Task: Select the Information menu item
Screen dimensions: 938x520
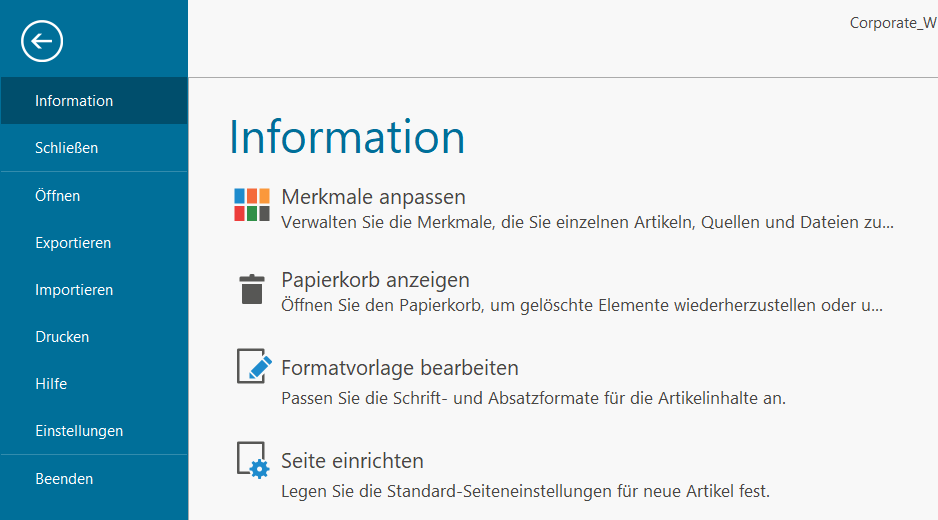Action: 94,101
